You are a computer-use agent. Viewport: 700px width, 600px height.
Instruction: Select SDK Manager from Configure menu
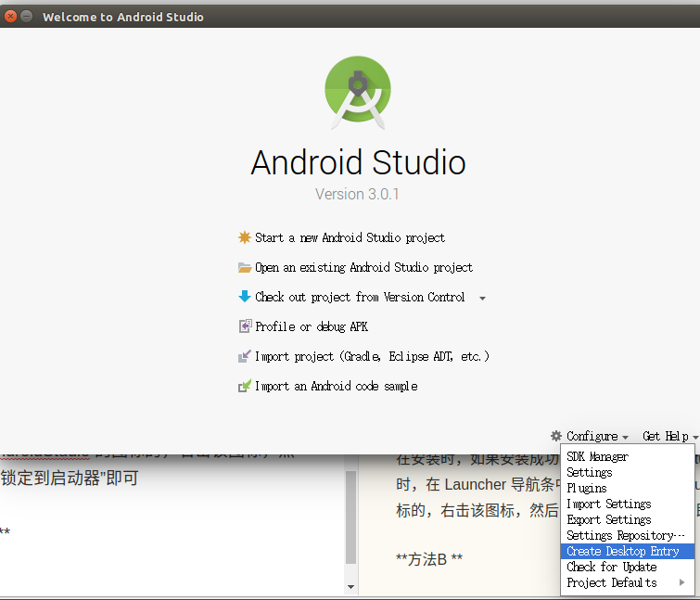click(x=628, y=456)
